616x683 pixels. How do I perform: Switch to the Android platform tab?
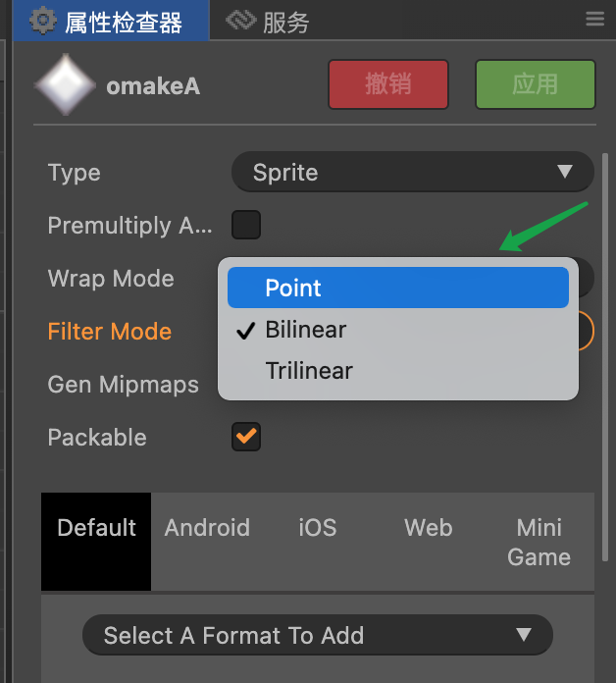click(x=207, y=528)
